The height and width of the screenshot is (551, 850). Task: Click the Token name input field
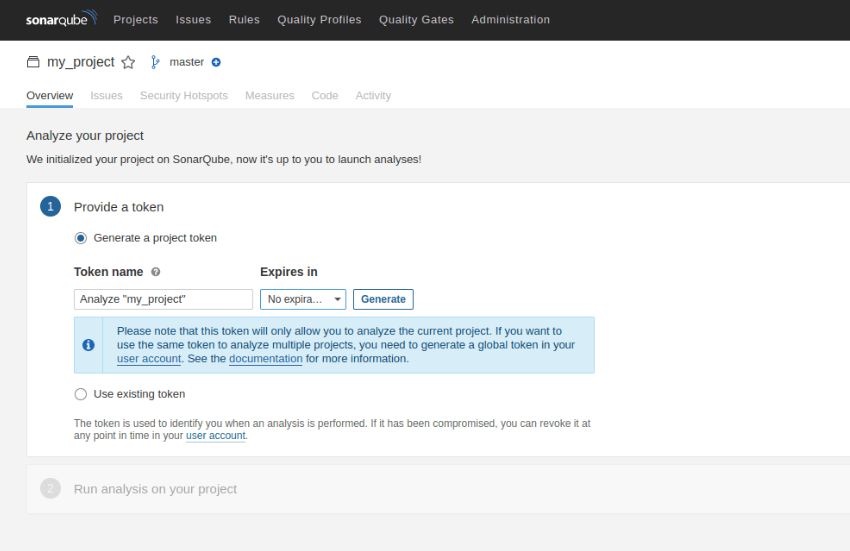pyautogui.click(x=163, y=299)
